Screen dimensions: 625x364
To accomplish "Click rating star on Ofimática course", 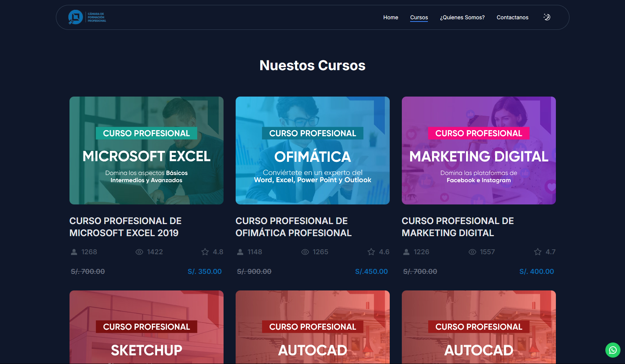I will tap(371, 252).
